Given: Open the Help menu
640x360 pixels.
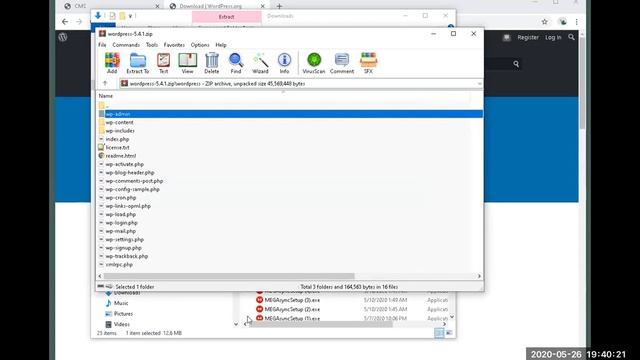Looking at the screenshot, I should 221,45.
